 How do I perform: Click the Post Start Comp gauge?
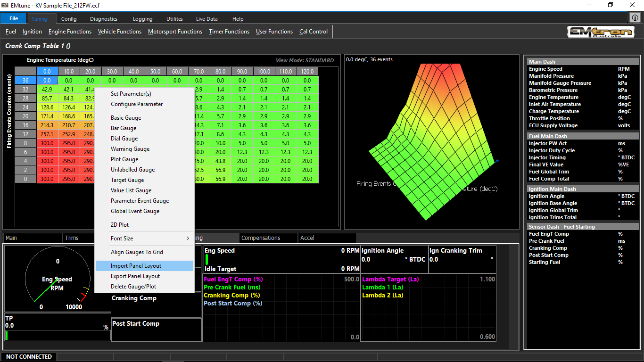pos(156,330)
